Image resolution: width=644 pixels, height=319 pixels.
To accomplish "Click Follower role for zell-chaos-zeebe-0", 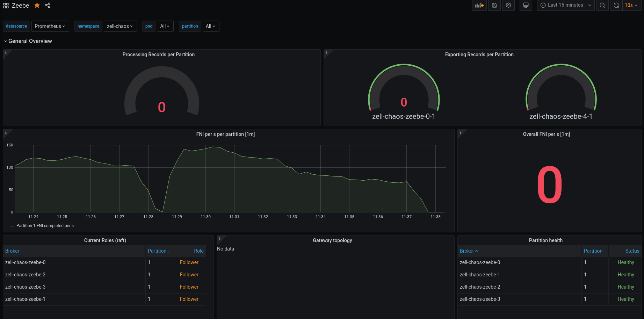I will (189, 262).
